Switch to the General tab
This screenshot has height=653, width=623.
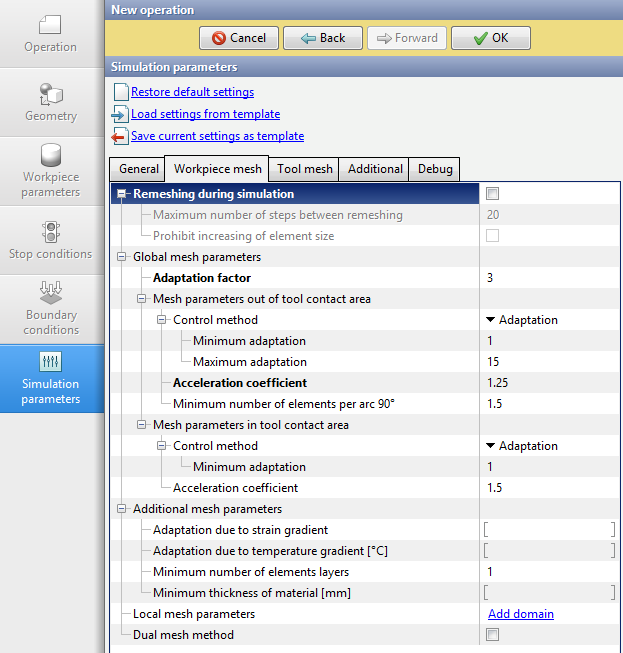[139, 169]
